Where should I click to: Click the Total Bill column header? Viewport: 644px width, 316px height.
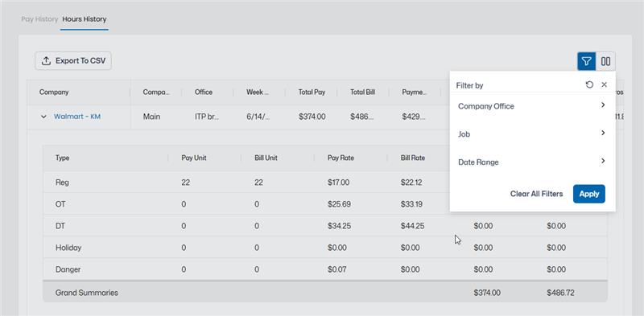[363, 92]
